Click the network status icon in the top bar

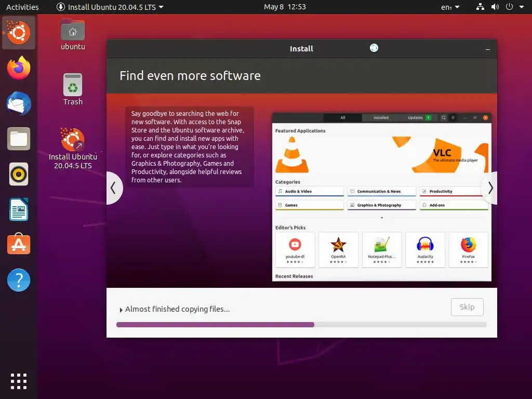coord(480,7)
